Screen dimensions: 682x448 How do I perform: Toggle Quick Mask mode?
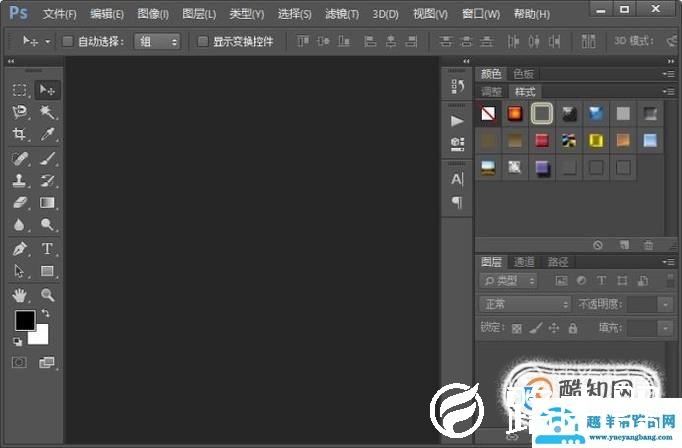point(19,362)
